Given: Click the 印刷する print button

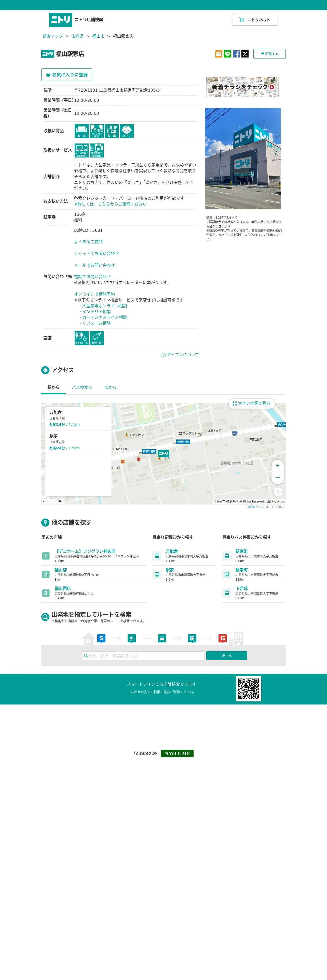Looking at the screenshot, I should pyautogui.click(x=269, y=54).
